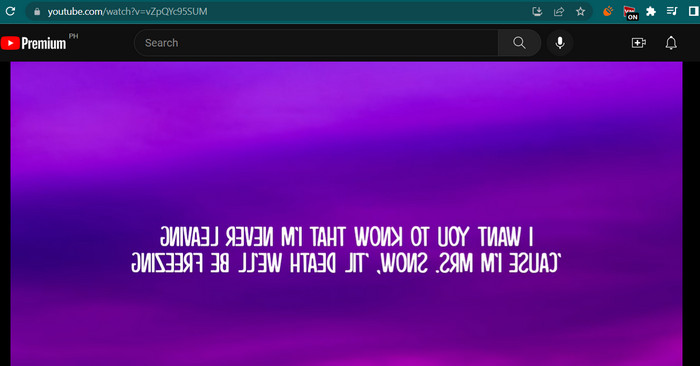This screenshot has height=366, width=700.
Task: View site info via the padlock icon
Action: point(37,12)
